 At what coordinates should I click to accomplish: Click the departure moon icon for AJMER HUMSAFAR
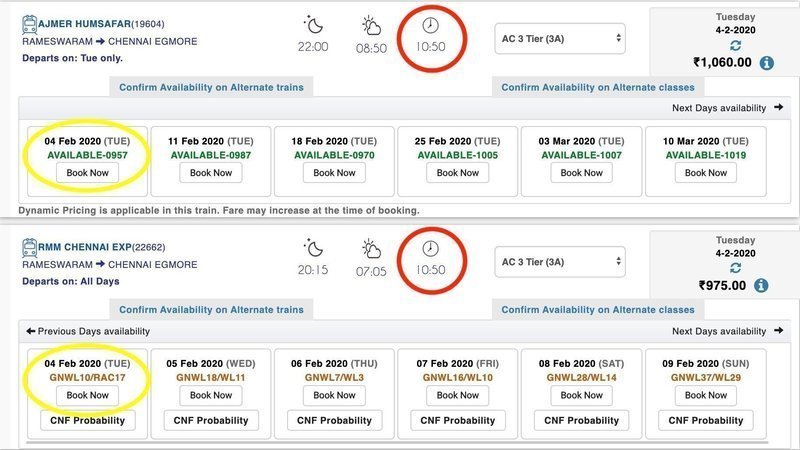[x=312, y=25]
